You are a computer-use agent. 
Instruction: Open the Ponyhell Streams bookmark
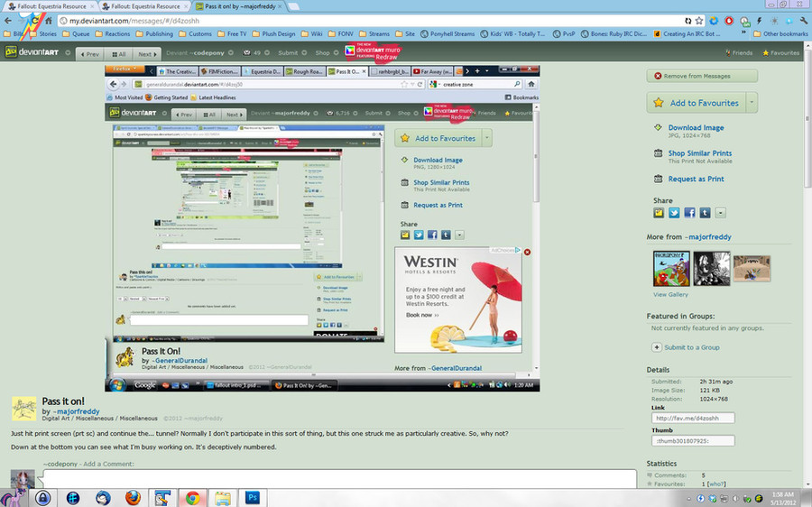448,33
